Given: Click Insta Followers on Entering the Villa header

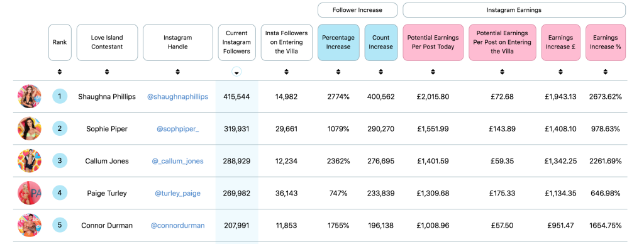Looking at the screenshot, I should pos(286,42).
